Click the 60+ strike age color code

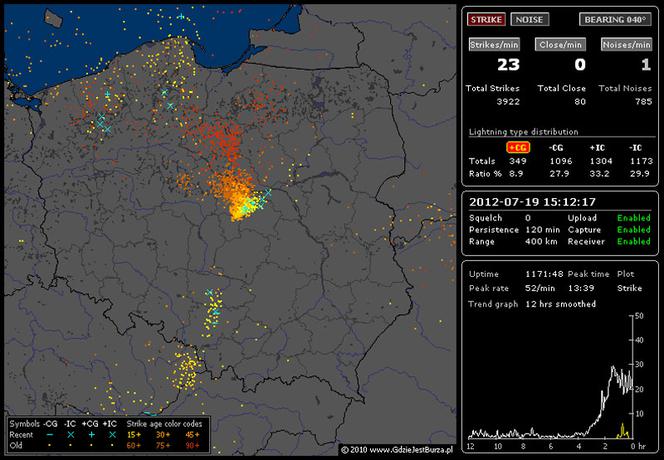[134, 445]
